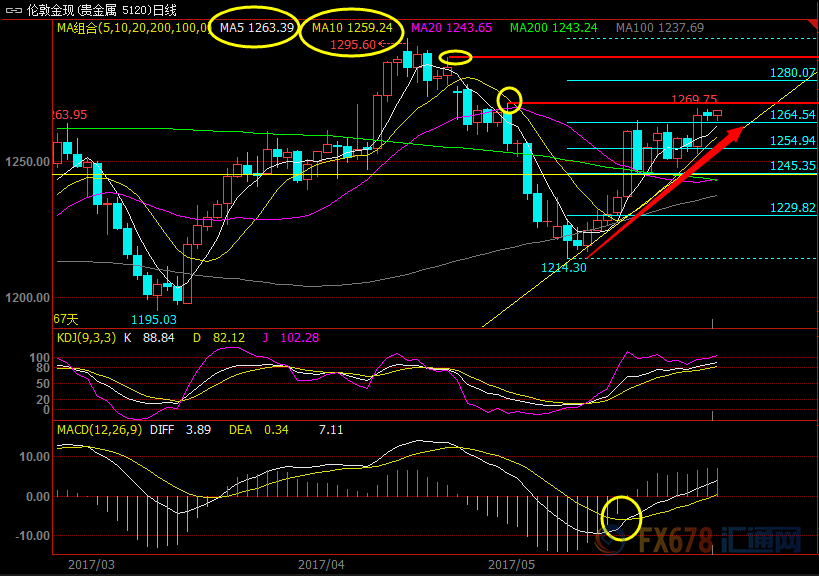Click the small yellow ellipse near the price peak
Viewport: 819px width, 576px height.
[x=455, y=57]
